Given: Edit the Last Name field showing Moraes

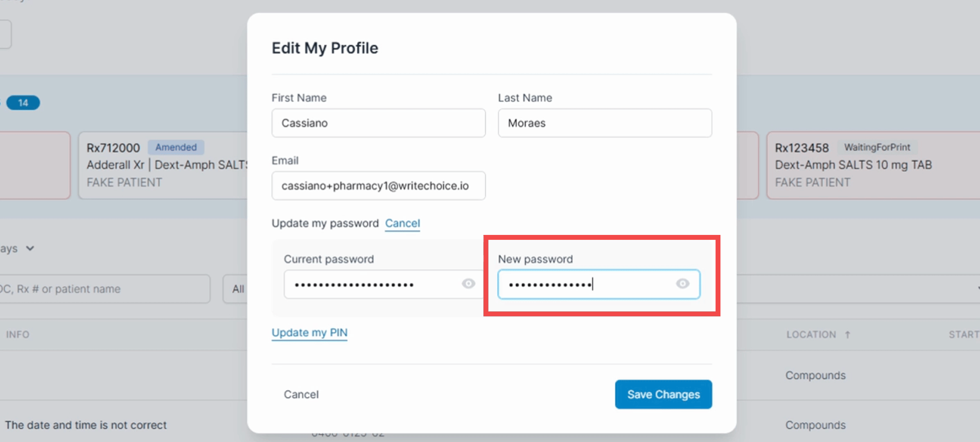Looking at the screenshot, I should 605,123.
